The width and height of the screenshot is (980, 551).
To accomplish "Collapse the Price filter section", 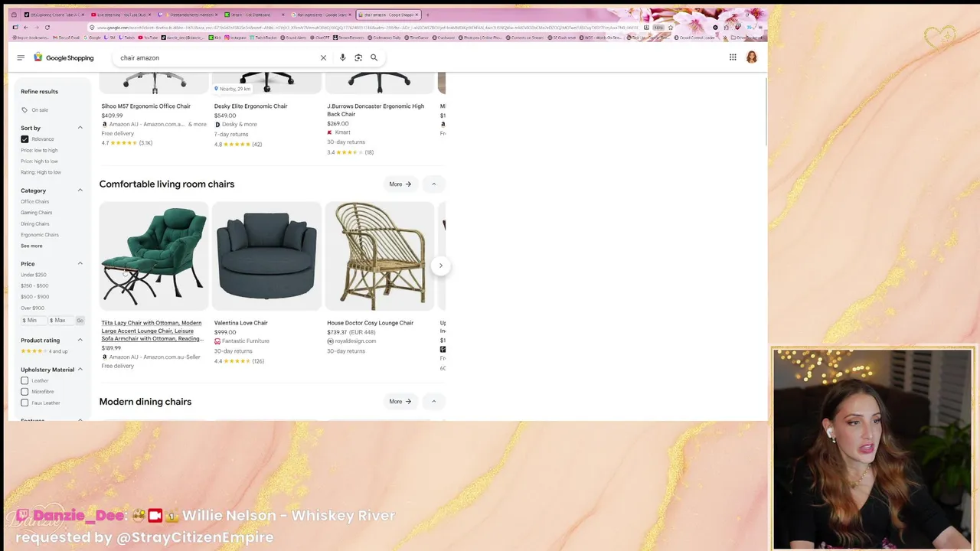I will (x=80, y=263).
